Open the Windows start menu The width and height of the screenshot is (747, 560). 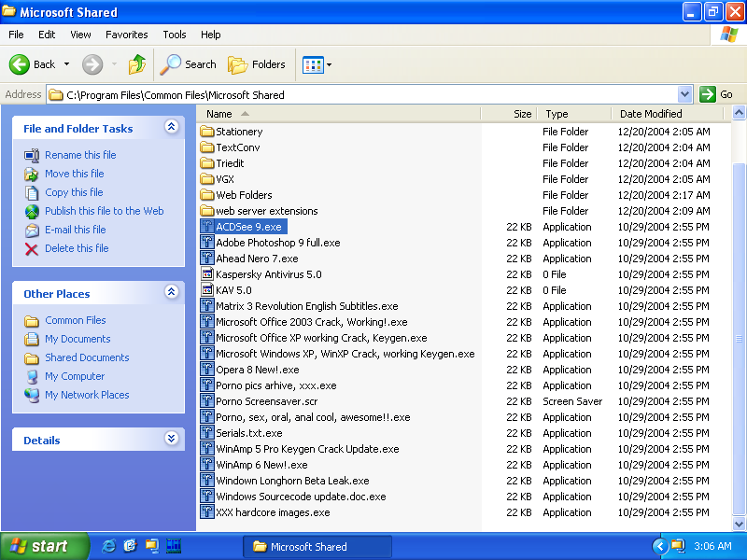pyautogui.click(x=44, y=546)
